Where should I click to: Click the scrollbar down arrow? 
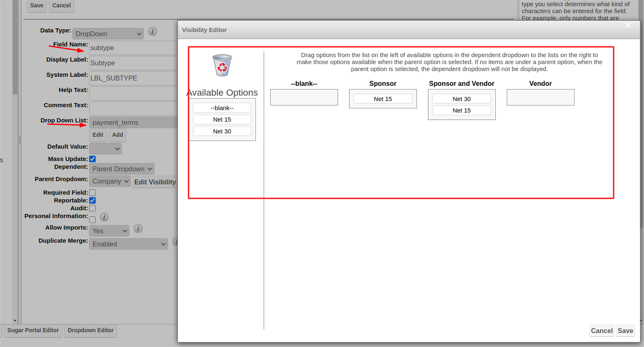[15, 321]
